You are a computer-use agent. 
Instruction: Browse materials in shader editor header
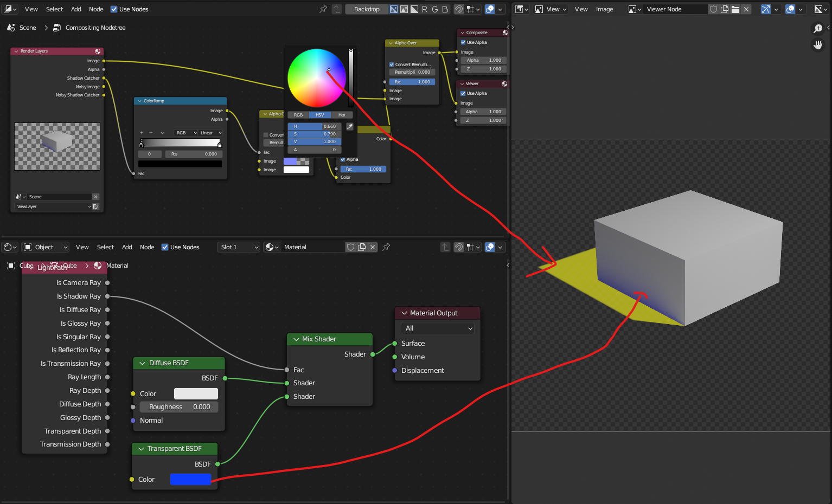point(272,247)
